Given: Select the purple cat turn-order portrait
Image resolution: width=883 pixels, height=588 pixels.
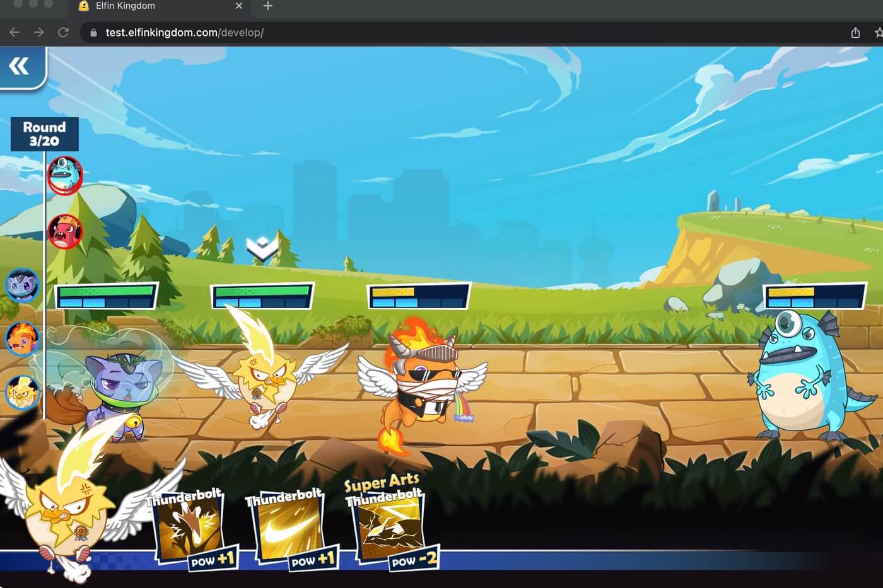Looking at the screenshot, I should pyautogui.click(x=23, y=285).
